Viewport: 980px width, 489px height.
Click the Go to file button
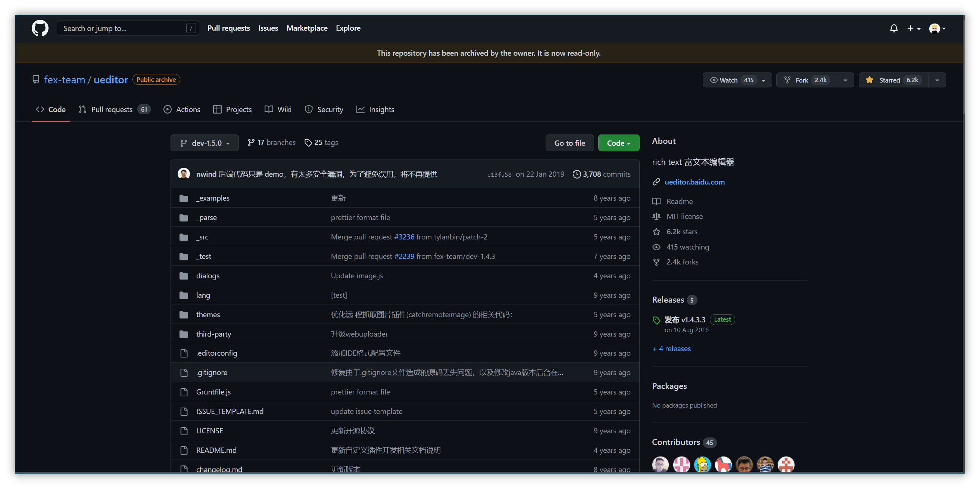coord(569,143)
